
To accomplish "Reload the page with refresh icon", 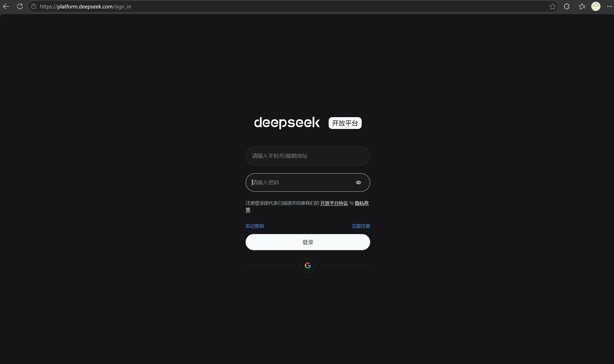I will point(20,6).
